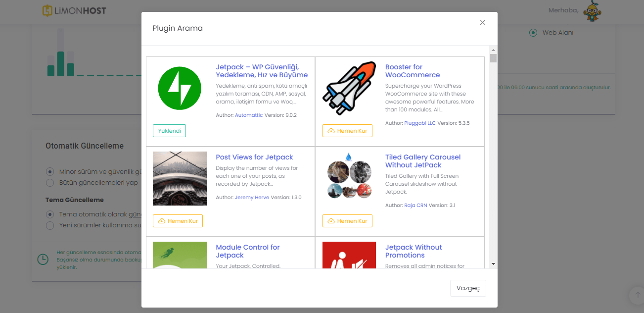Click the Otomatik Güncelleme heading
644x313 pixels.
click(85, 146)
